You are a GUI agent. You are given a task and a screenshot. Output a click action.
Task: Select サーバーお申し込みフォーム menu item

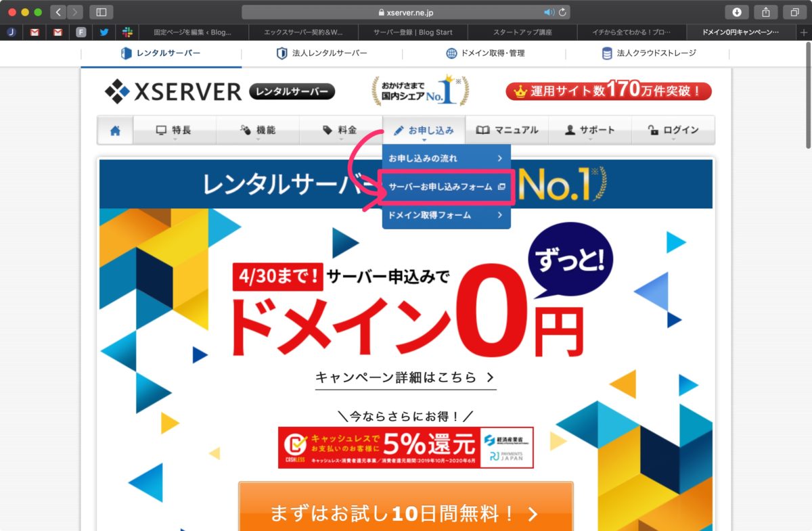pos(446,187)
